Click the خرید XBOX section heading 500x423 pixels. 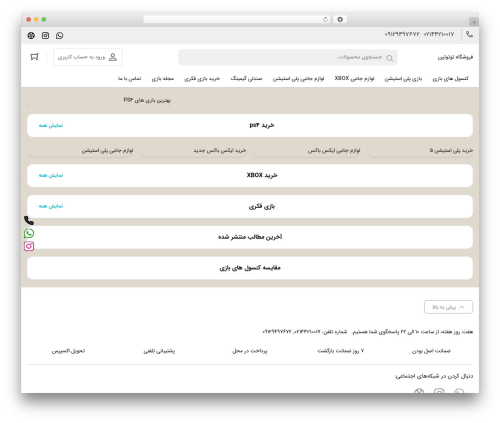(x=262, y=175)
